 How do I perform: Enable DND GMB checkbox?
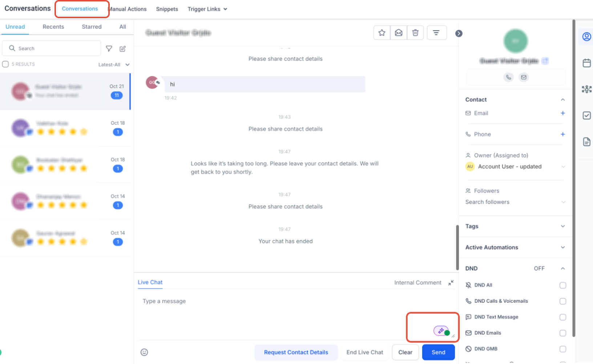pos(563,349)
